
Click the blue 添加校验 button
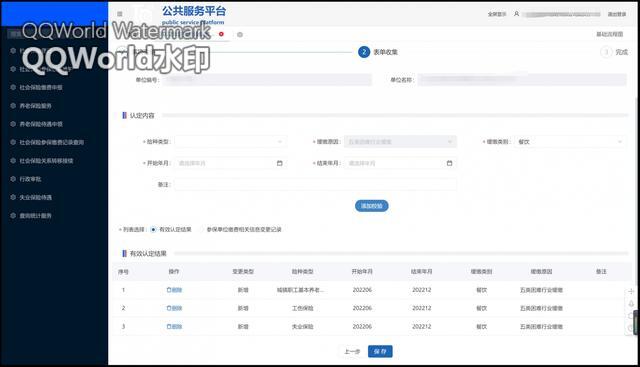372,206
